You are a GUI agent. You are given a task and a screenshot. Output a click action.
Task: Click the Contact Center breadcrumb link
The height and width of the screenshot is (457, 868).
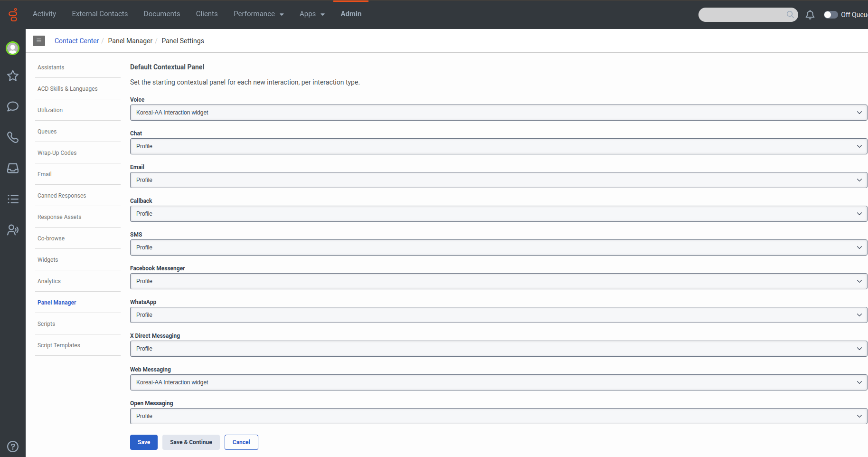click(76, 41)
